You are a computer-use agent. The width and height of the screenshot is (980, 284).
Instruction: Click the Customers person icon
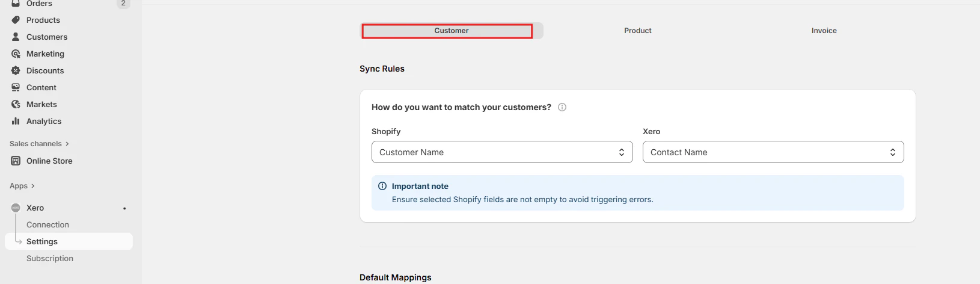[16, 37]
